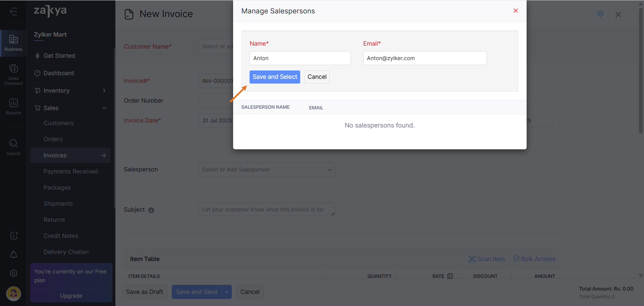Click the user profile avatar
The height and width of the screenshot is (306, 644).
click(13, 294)
